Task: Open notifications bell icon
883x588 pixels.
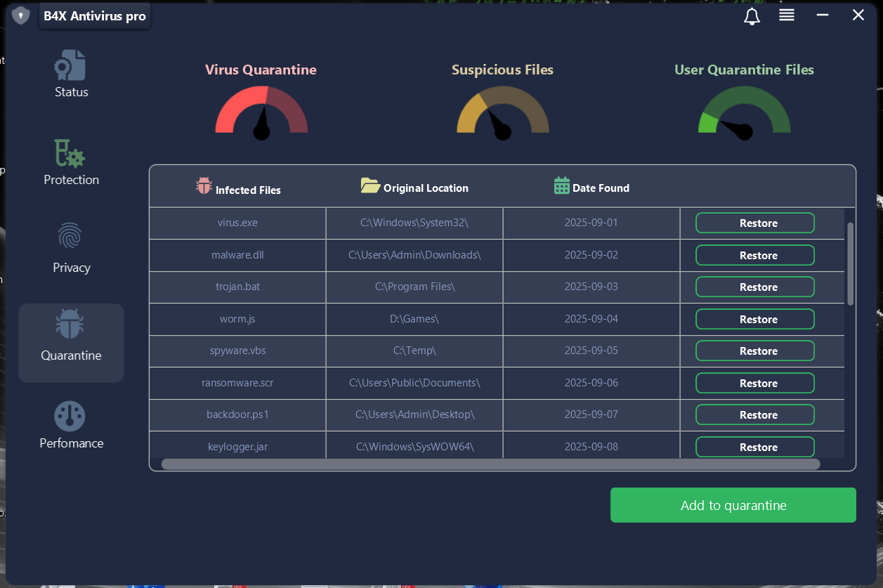Action: [x=752, y=16]
